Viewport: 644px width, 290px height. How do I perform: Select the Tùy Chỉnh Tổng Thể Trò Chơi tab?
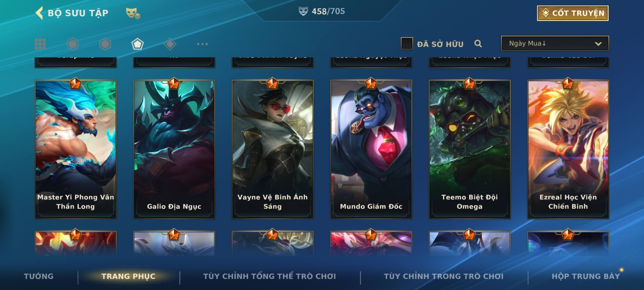[269, 276]
